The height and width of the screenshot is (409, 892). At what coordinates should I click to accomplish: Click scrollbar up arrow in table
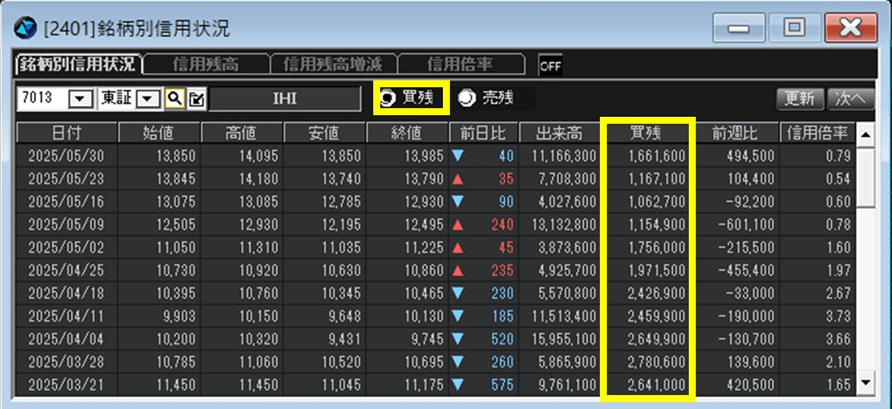tap(865, 135)
